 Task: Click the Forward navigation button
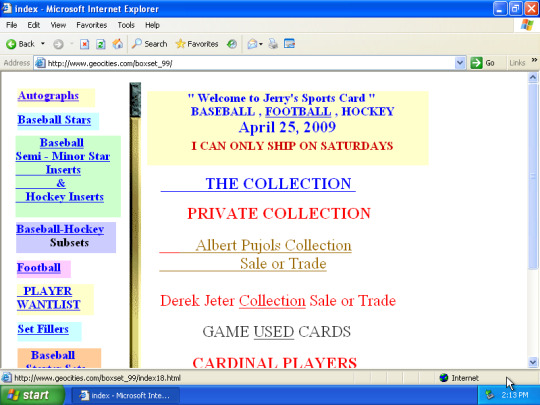tap(58, 44)
